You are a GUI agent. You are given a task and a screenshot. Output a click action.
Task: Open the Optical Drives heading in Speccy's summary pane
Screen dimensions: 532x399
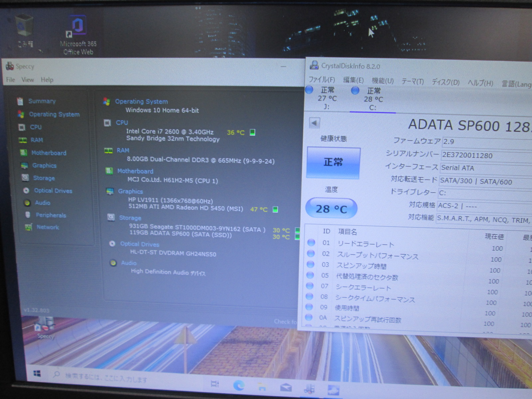pyautogui.click(x=140, y=244)
